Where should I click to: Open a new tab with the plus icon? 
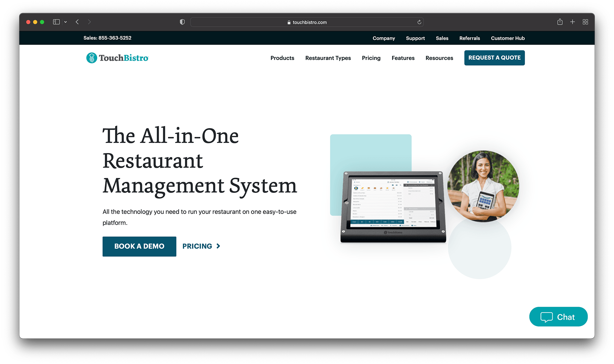572,22
